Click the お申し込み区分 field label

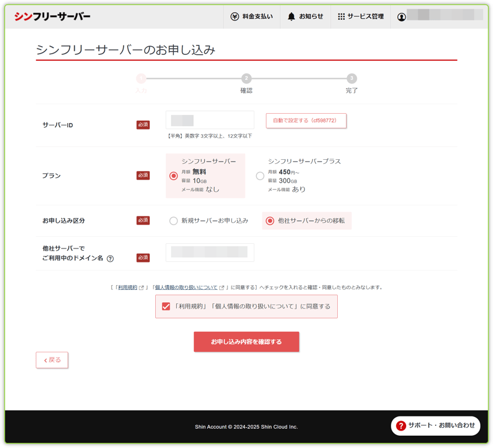pos(64,220)
